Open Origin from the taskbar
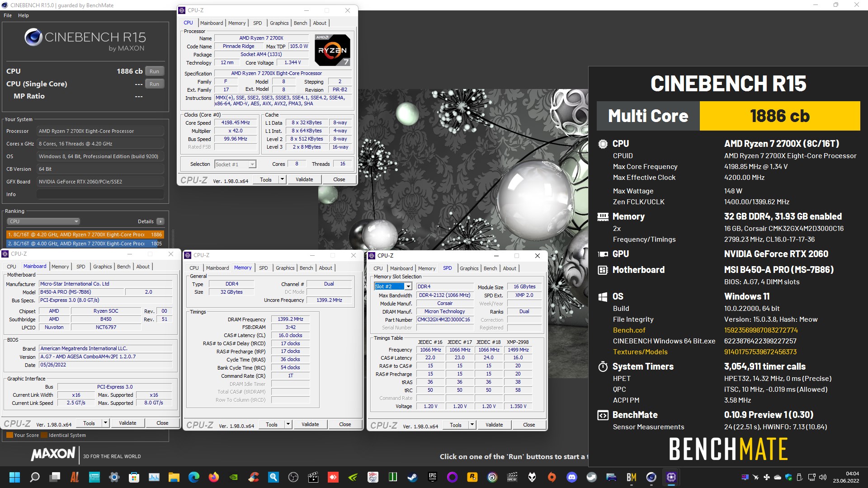 (x=552, y=477)
